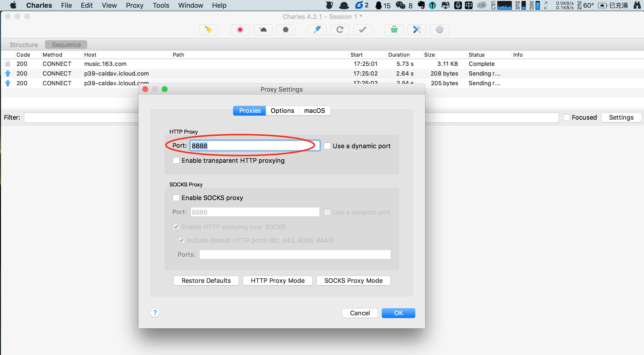Click the broom clear session icon

[x=208, y=30]
